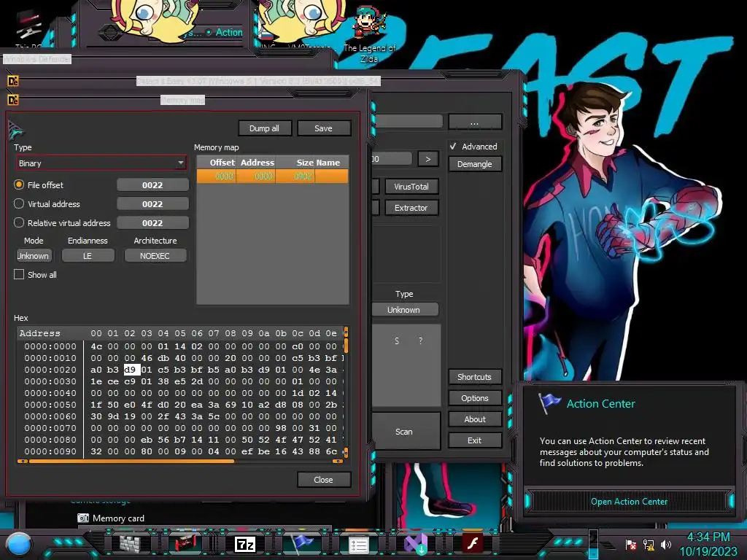Click the Action Center flag tray icon

[631, 545]
